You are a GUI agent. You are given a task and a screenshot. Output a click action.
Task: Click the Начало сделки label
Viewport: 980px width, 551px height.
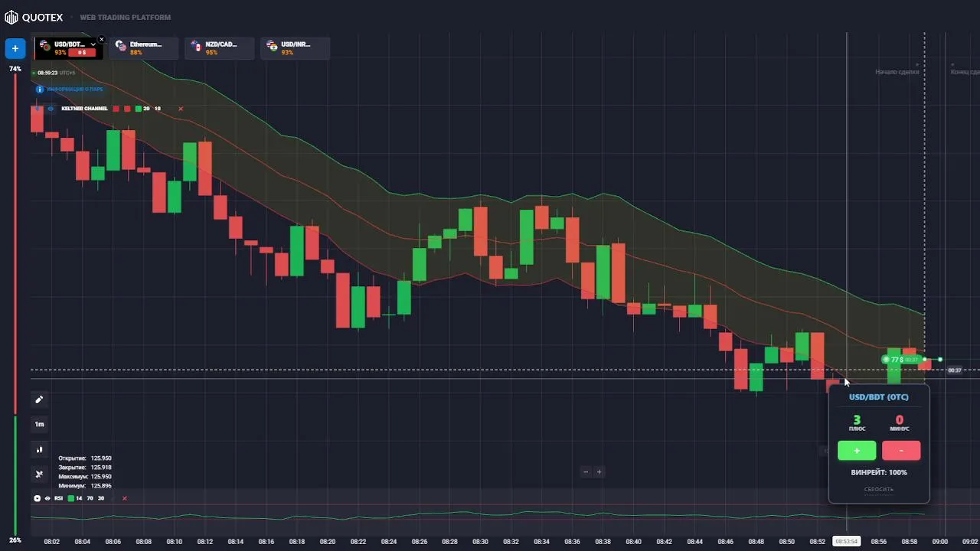(897, 72)
